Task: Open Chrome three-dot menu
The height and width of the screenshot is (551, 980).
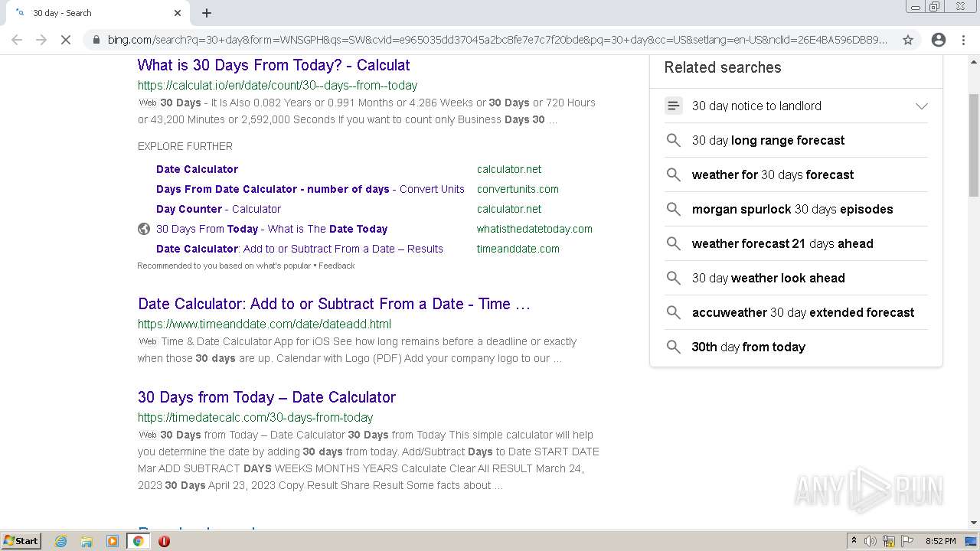Action: coord(963,40)
